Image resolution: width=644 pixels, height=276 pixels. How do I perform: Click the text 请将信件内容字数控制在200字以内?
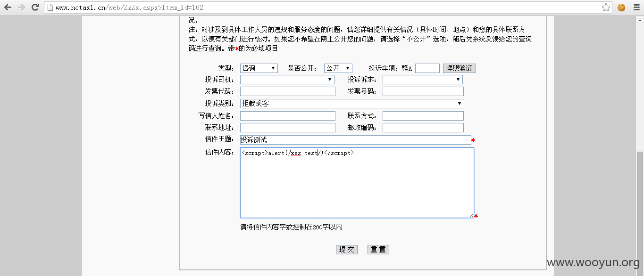click(x=291, y=227)
